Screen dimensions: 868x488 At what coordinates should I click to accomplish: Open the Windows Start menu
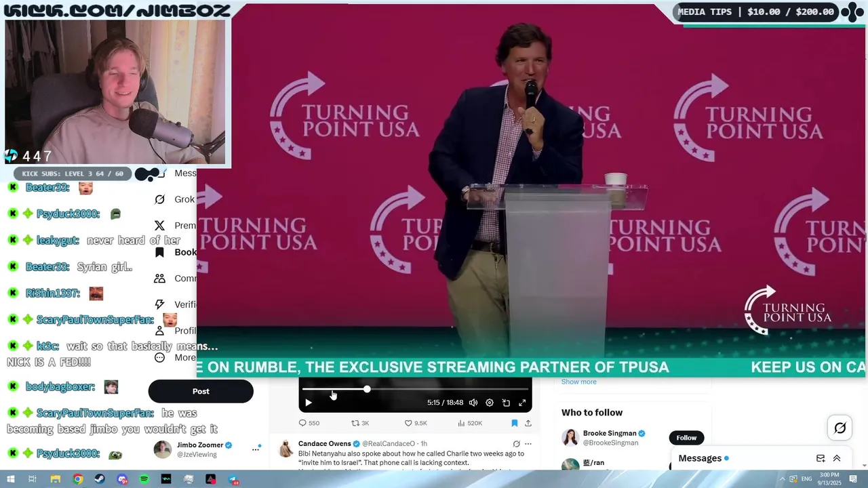(x=11, y=479)
